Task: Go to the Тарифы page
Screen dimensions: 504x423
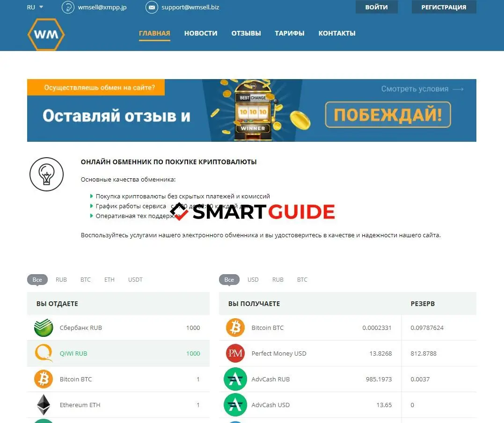Action: (290, 33)
